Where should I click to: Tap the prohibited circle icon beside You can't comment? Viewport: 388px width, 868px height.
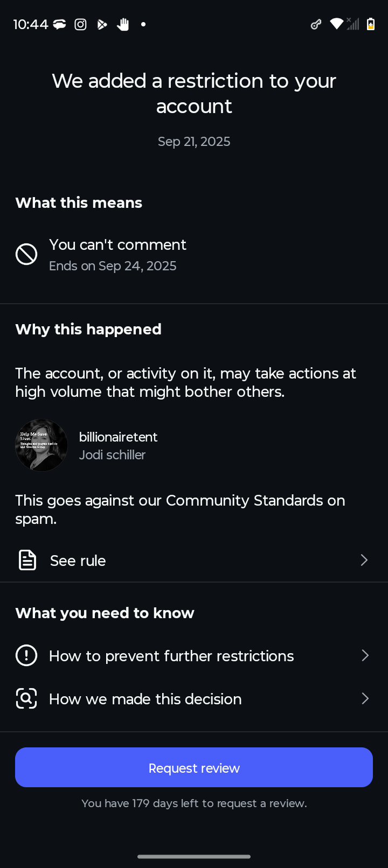click(x=26, y=254)
